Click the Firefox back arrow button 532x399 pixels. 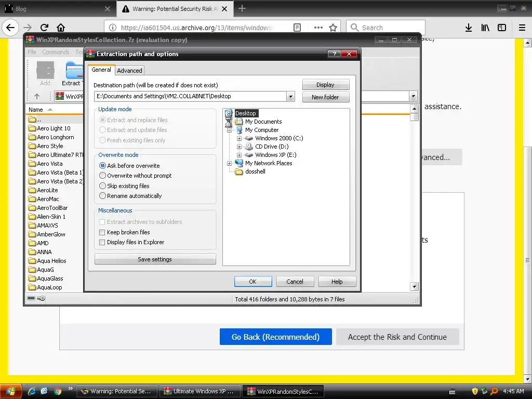click(x=10, y=28)
